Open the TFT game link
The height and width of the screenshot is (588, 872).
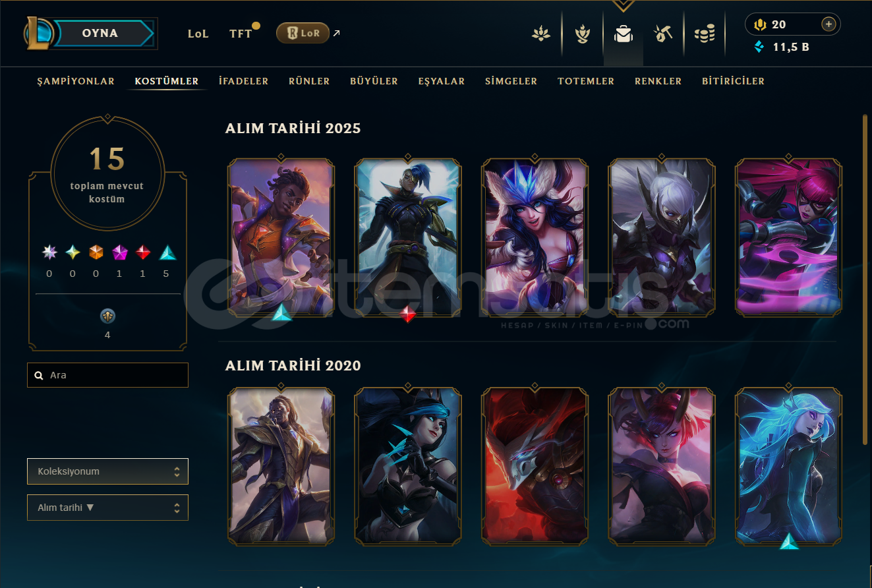pyautogui.click(x=241, y=34)
